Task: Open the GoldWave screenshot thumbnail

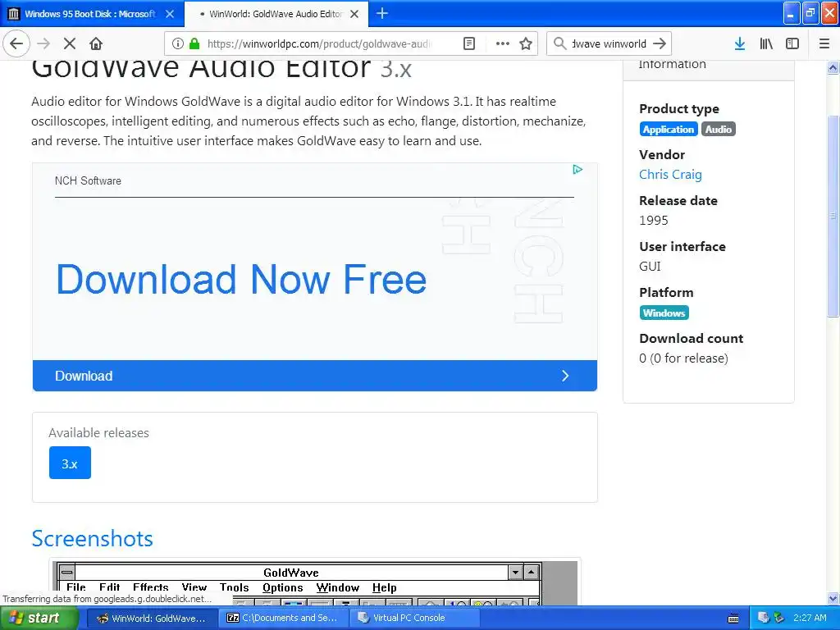Action: pos(315,583)
